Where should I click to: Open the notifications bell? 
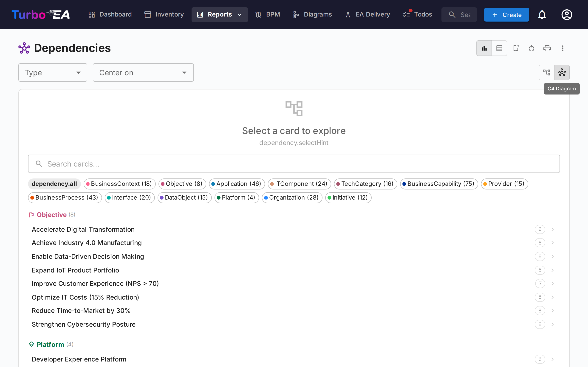click(x=542, y=14)
